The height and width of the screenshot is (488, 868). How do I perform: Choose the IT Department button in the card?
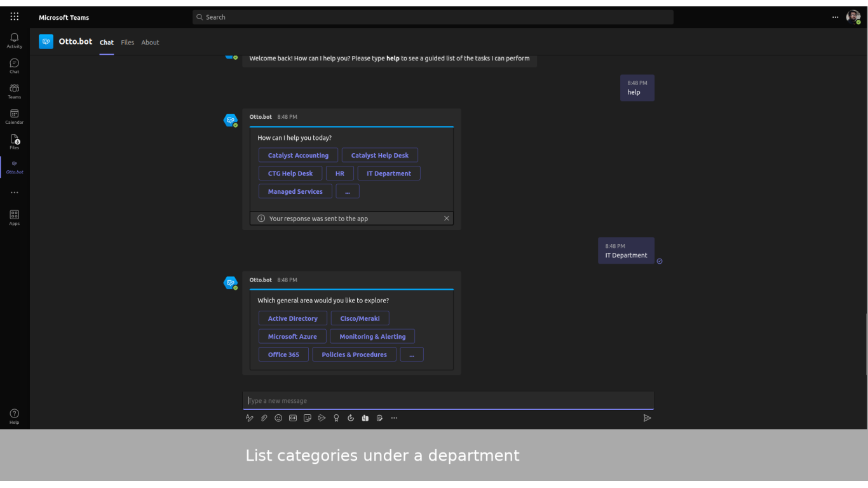tap(389, 173)
